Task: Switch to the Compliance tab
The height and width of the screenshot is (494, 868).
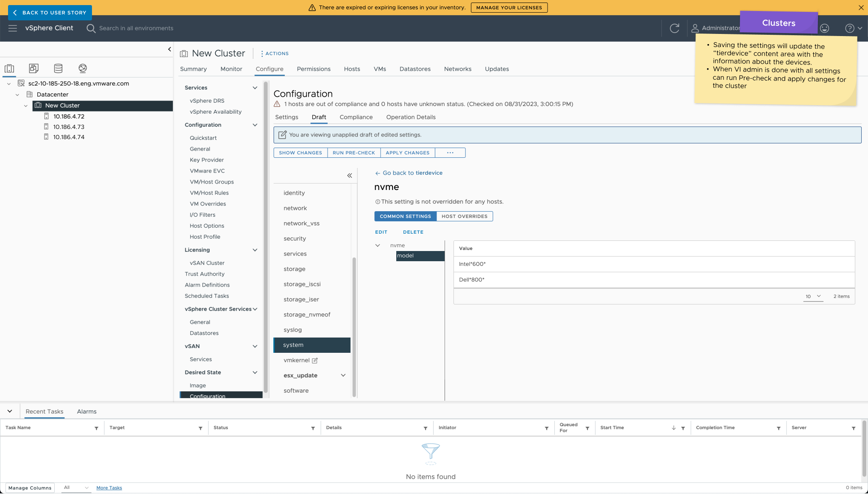Action: tap(356, 117)
